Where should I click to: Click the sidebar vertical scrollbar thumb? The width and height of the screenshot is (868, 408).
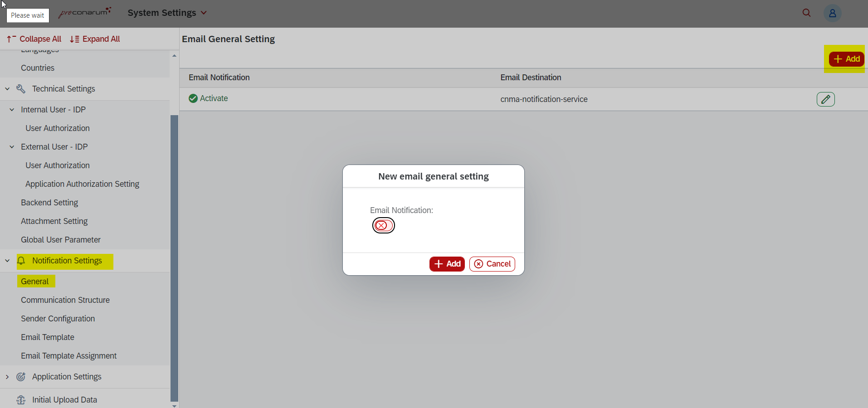coord(174,257)
